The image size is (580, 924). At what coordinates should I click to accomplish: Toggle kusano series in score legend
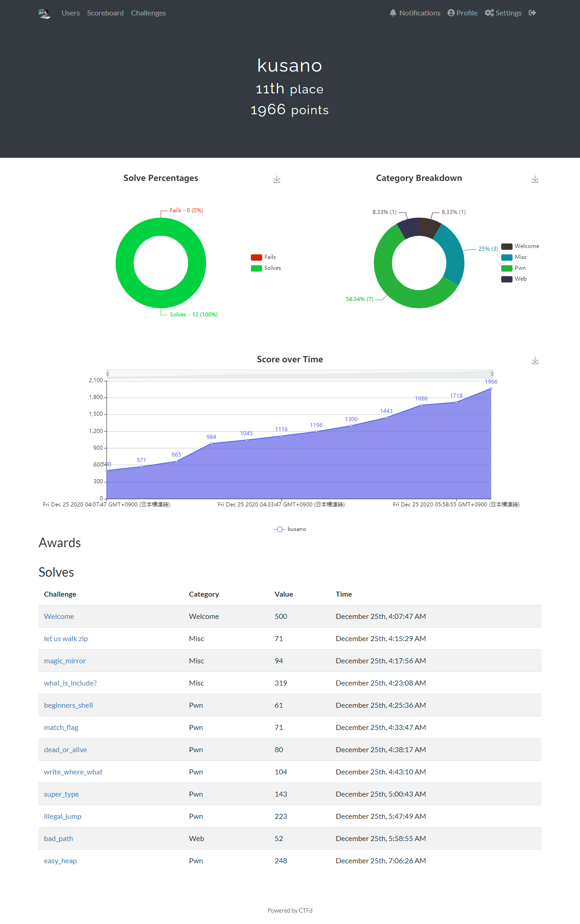tap(290, 529)
